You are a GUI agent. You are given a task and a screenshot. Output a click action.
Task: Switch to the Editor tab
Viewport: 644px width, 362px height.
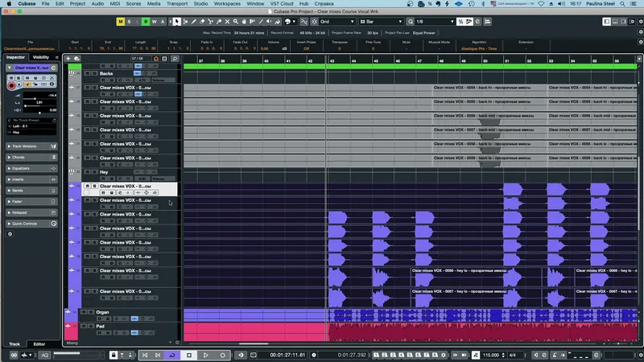[39, 344]
